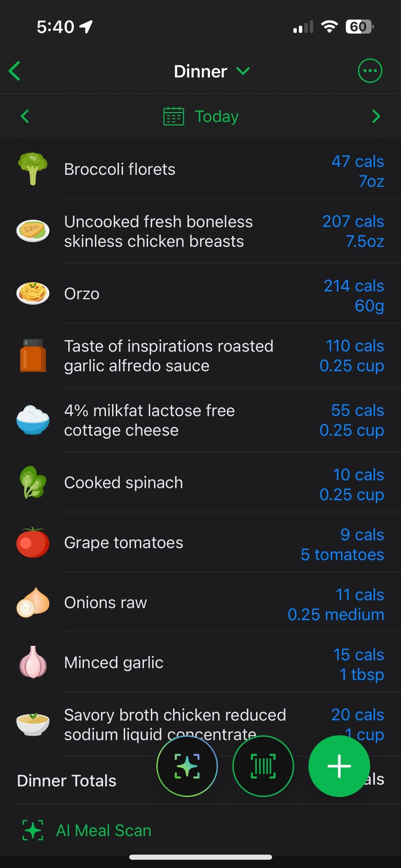Tap the back arrow beside Dinner
The image size is (401, 868).
15,71
